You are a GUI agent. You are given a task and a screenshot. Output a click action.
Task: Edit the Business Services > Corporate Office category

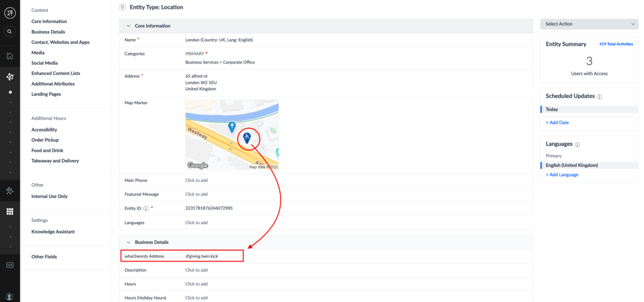coord(220,63)
